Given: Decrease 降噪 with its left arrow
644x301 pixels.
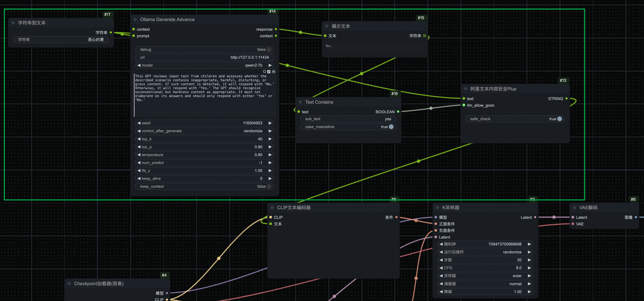Looking at the screenshot, I should click(441, 292).
